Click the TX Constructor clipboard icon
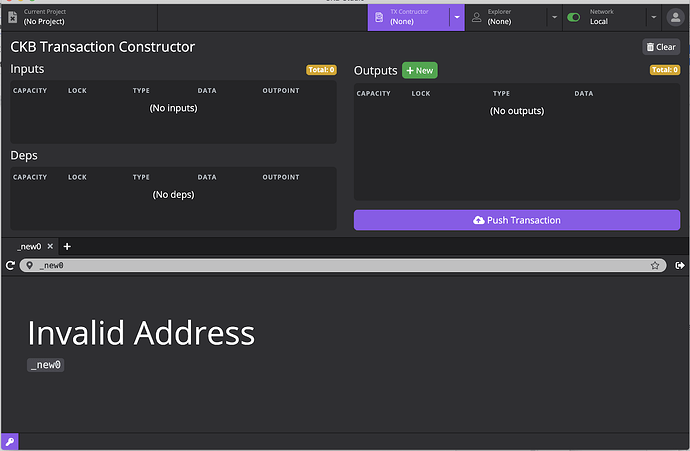Image resolution: width=690 pixels, height=451 pixels. [379, 17]
